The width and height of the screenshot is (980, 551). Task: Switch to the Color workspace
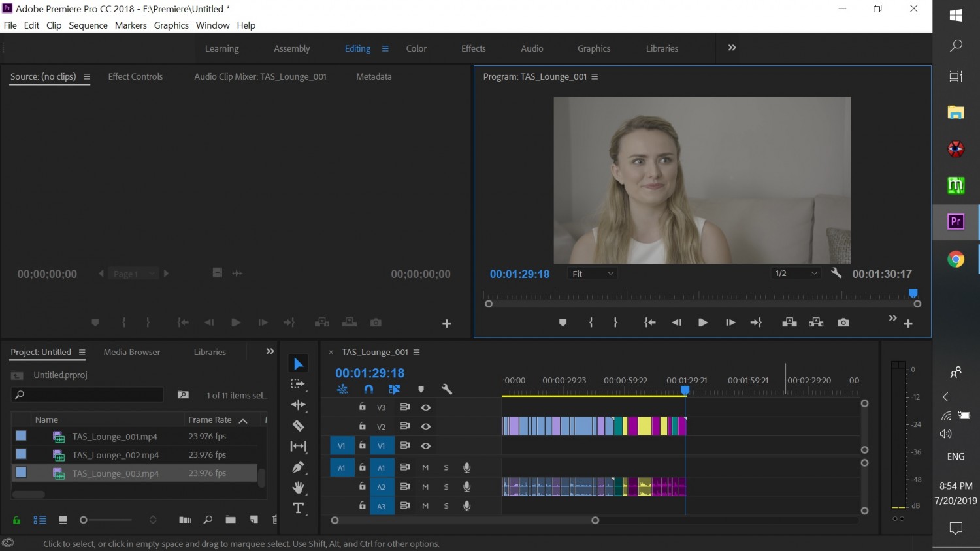tap(416, 48)
